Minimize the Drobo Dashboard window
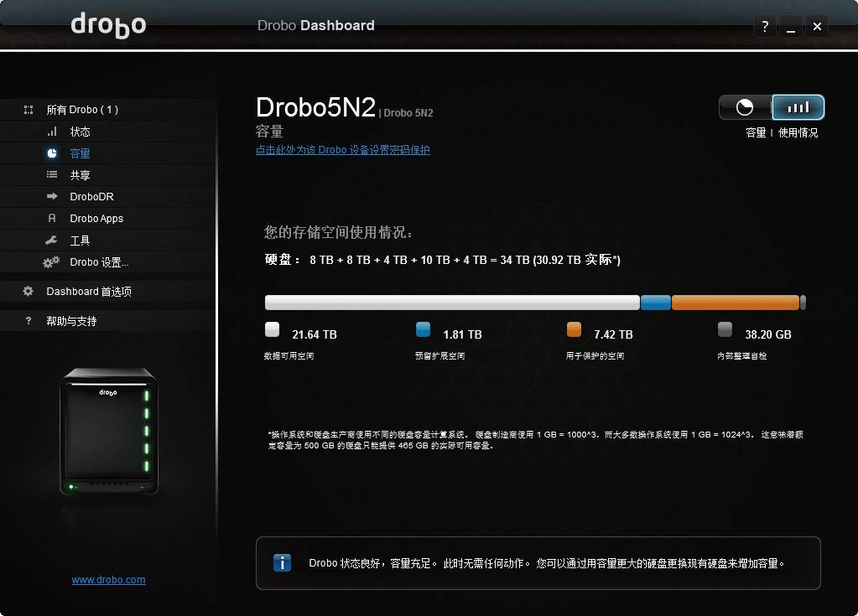858x616 pixels. coord(791,26)
